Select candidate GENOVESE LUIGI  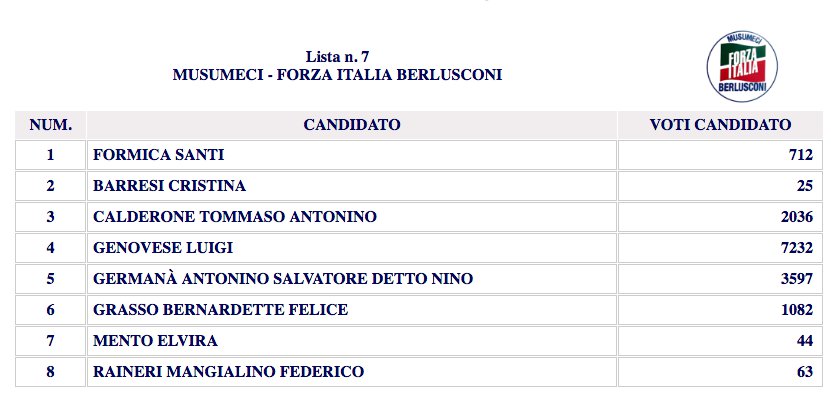pyautogui.click(x=163, y=248)
